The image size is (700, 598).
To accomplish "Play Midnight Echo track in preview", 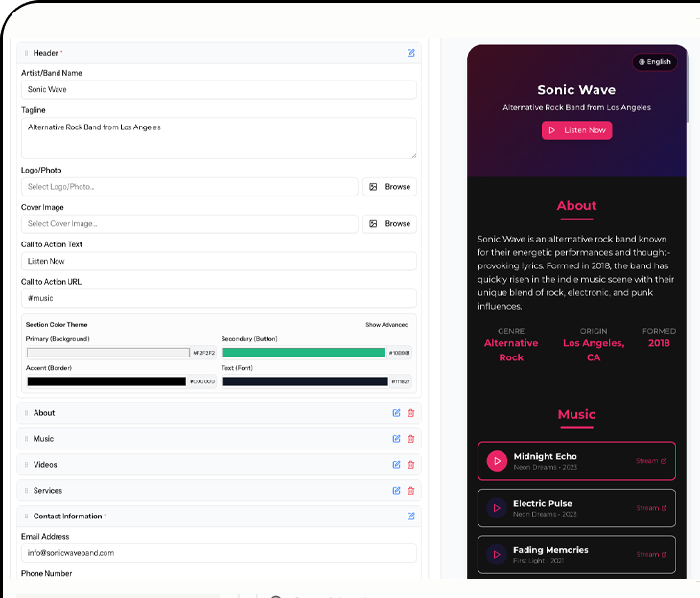I will point(497,461).
